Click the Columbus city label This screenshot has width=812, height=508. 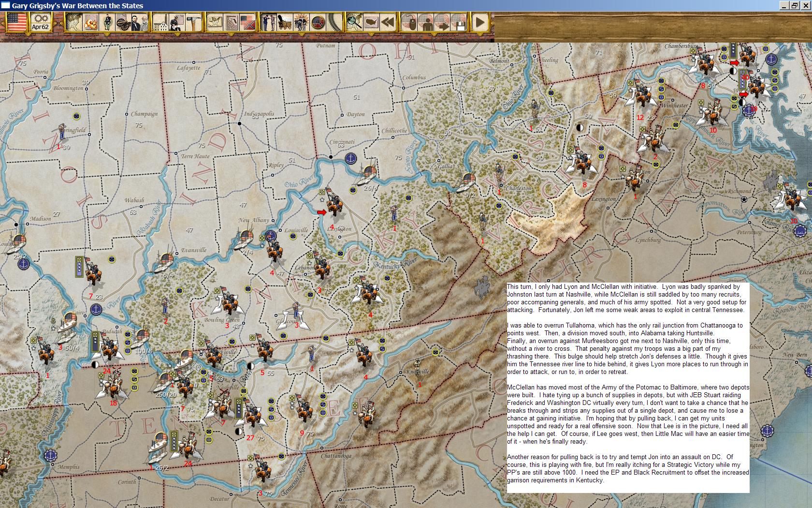pyautogui.click(x=414, y=77)
